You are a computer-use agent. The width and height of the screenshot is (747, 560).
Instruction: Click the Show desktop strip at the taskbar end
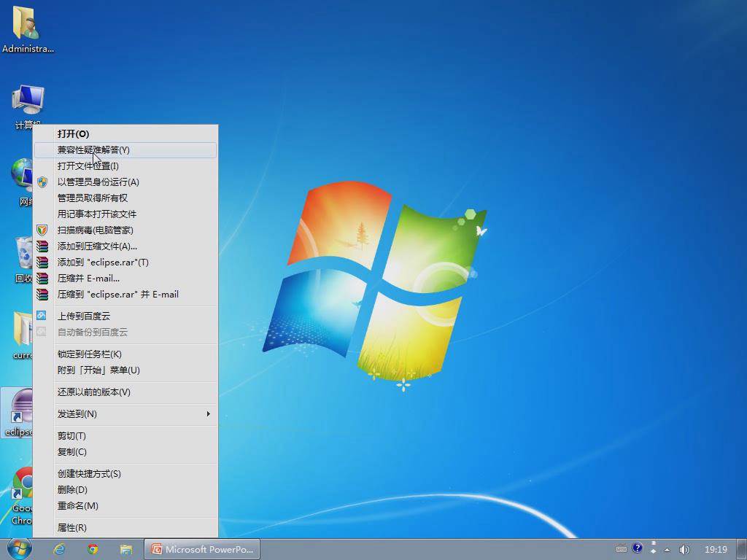[742, 549]
